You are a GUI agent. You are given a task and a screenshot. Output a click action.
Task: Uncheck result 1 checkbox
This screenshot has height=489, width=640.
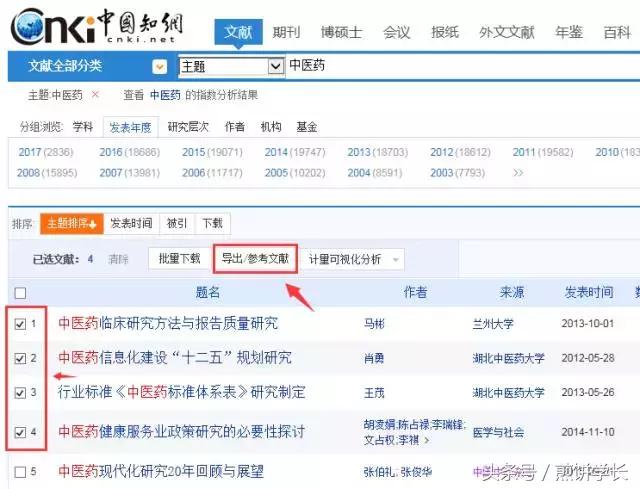tap(20, 324)
